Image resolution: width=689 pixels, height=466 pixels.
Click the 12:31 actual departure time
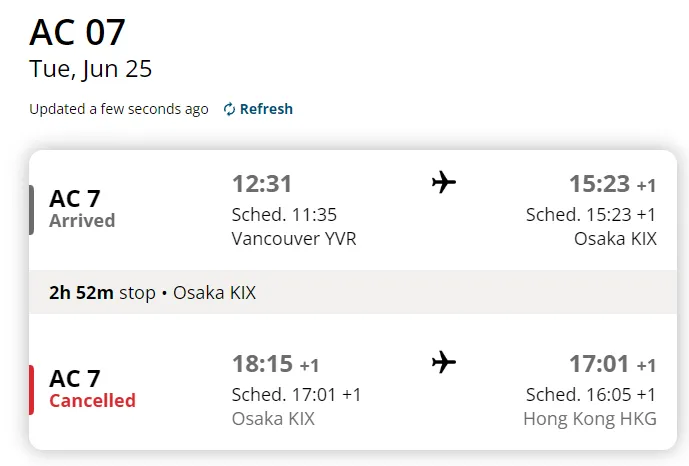(x=262, y=184)
